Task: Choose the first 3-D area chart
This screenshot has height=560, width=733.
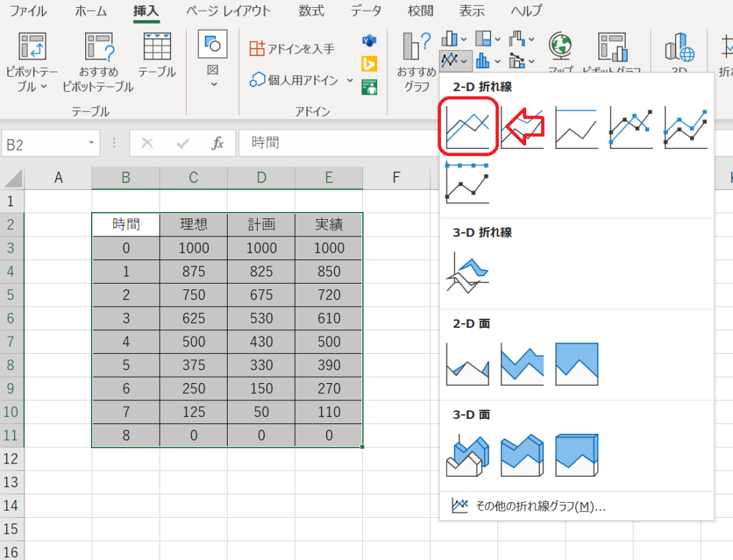Action: (467, 455)
